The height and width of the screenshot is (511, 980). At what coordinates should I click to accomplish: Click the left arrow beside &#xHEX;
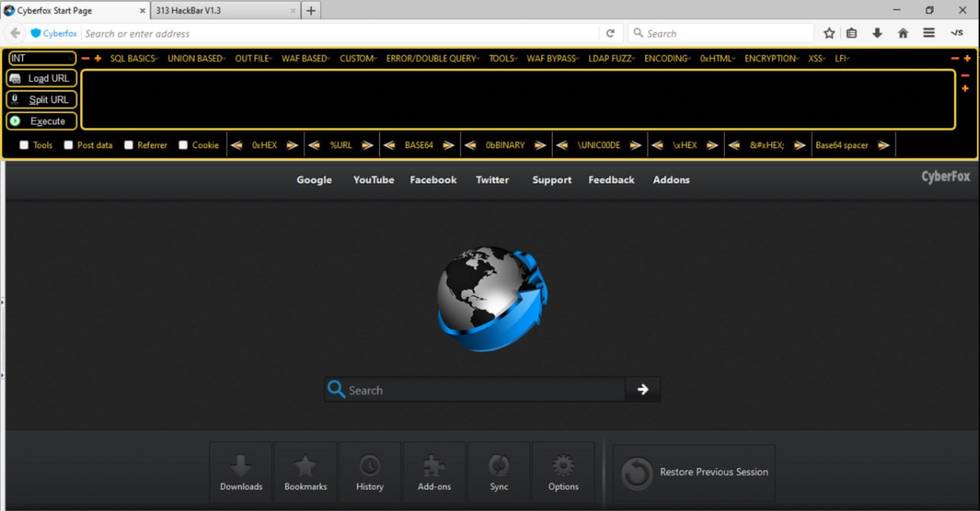tap(734, 145)
